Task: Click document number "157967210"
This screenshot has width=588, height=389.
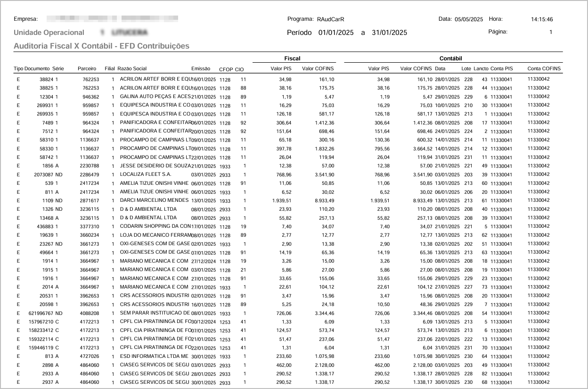Action: pos(41,322)
